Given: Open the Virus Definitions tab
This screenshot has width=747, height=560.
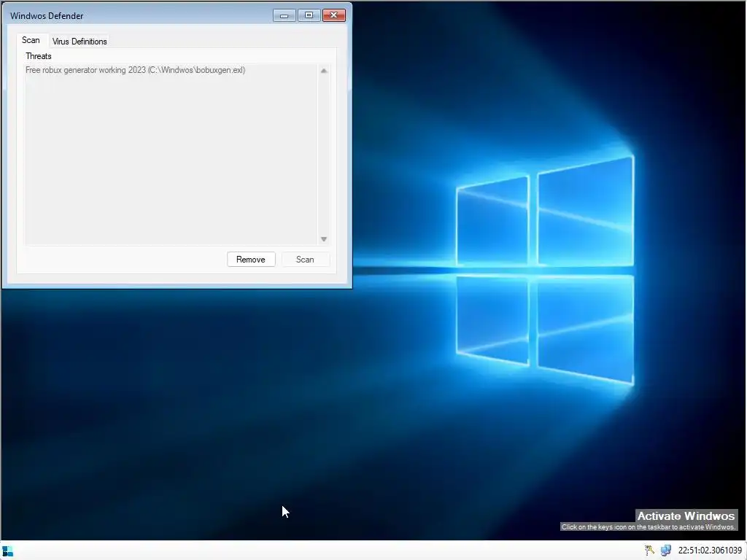Looking at the screenshot, I should click(x=80, y=42).
